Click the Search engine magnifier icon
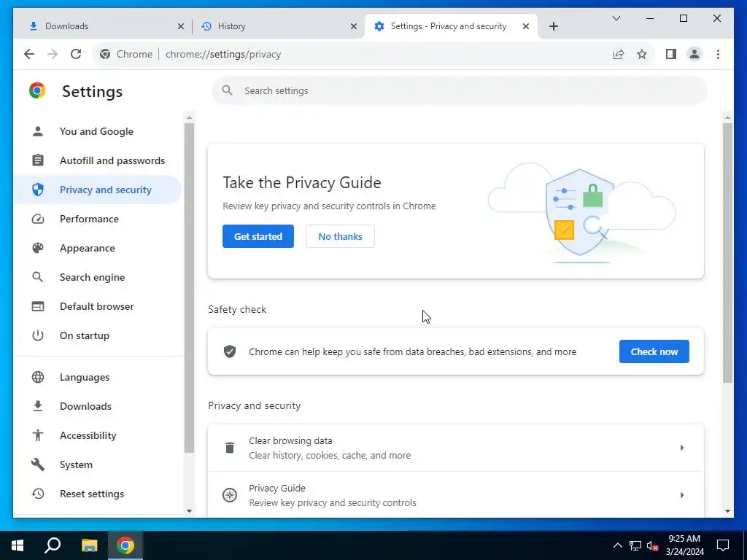Viewport: 747px width, 560px height. tap(38, 277)
